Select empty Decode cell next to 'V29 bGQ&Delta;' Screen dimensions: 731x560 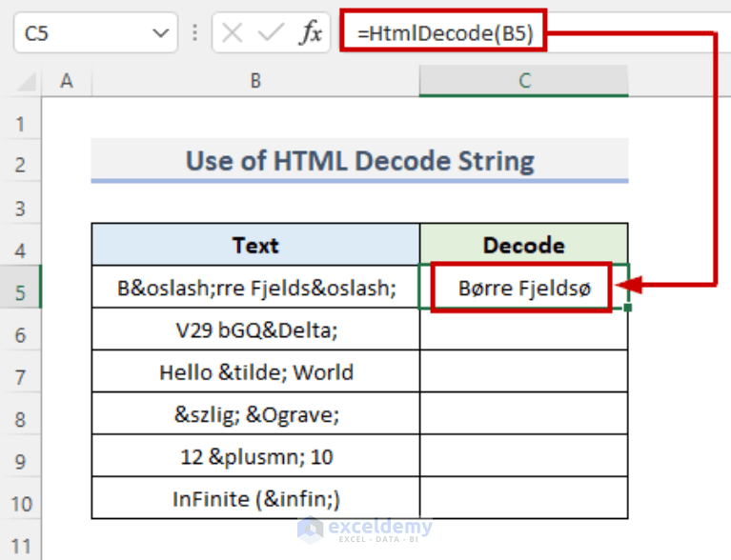click(x=524, y=329)
